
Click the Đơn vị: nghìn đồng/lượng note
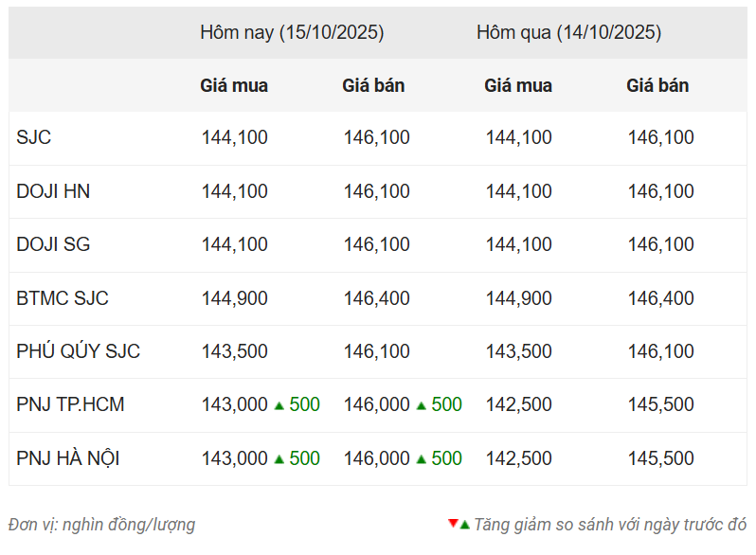point(101,524)
